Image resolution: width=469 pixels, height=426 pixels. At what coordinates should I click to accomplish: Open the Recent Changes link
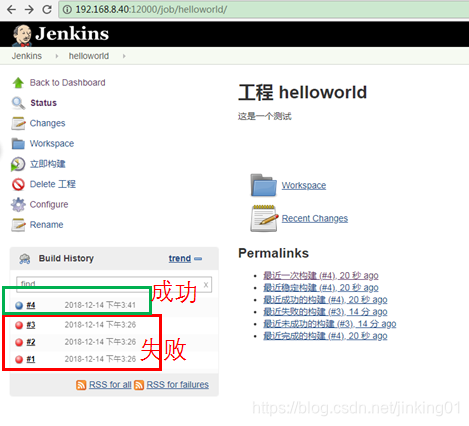click(315, 219)
